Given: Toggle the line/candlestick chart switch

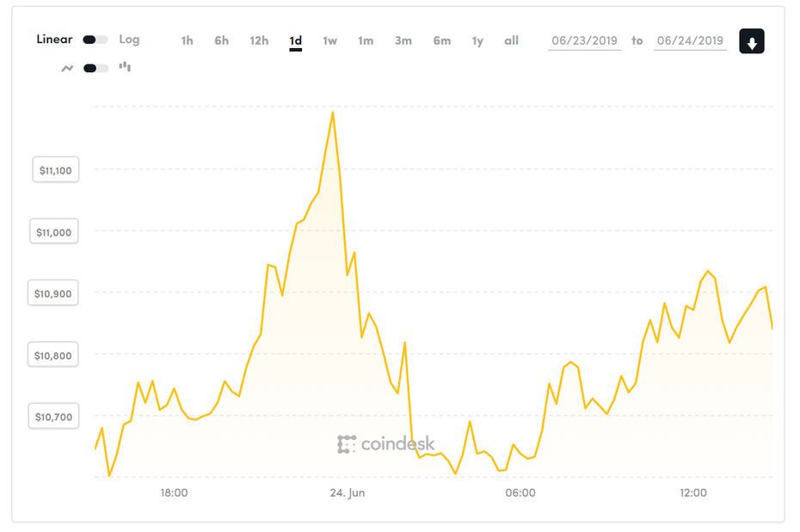Looking at the screenshot, I should pyautogui.click(x=95, y=66).
